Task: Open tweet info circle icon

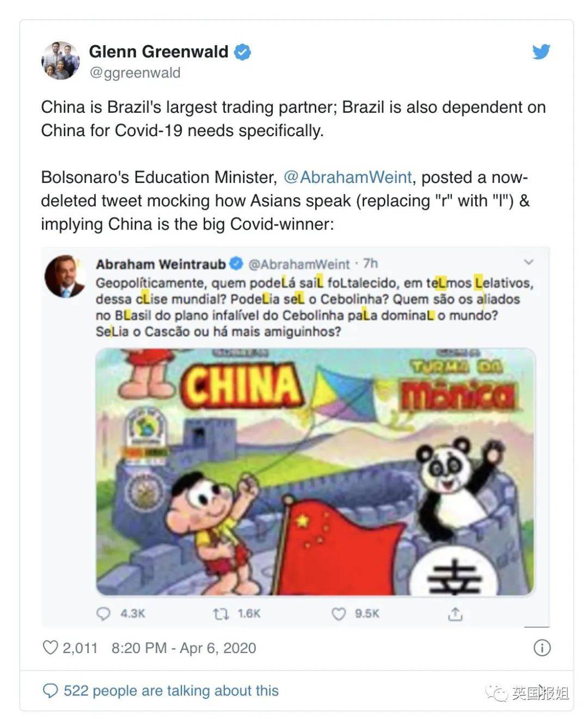Action: tap(542, 648)
